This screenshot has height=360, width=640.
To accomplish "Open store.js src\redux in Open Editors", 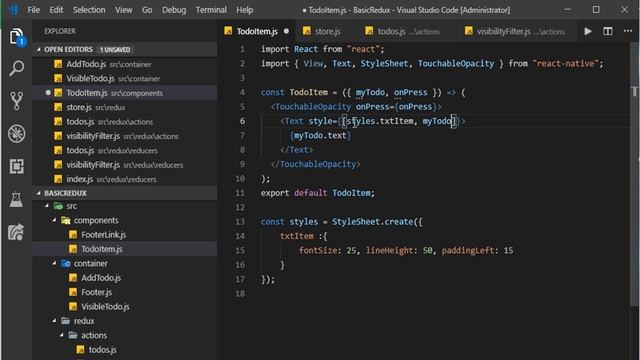I will coord(124,107).
